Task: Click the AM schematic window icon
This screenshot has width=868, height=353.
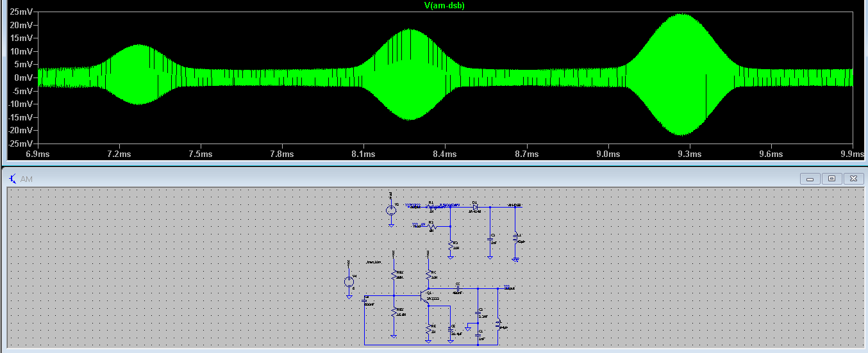Action: (13, 179)
